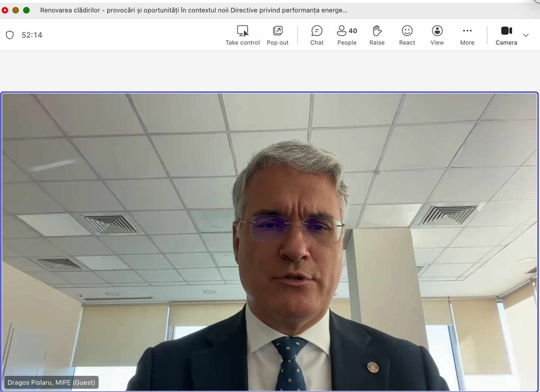Click the shield security icon

click(10, 35)
